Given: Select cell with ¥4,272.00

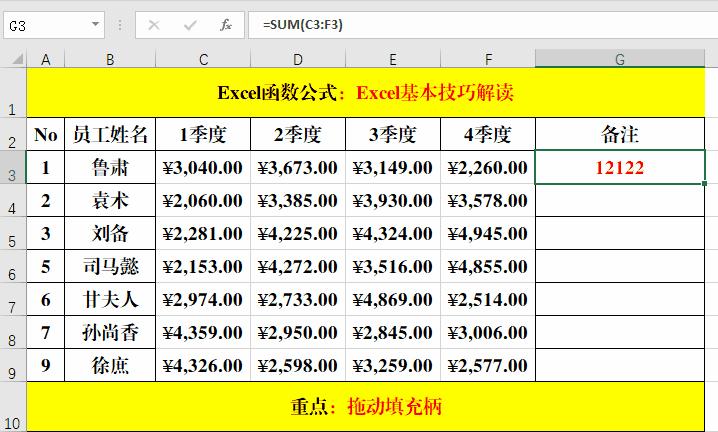Looking at the screenshot, I should pyautogui.click(x=298, y=266).
